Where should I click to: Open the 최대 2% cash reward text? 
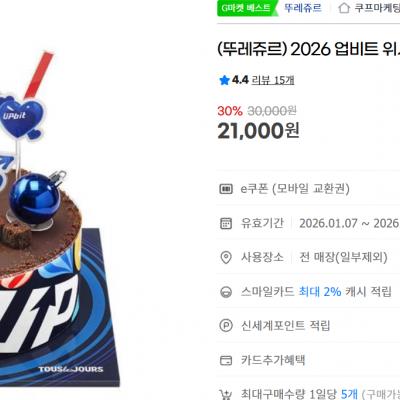(x=320, y=292)
